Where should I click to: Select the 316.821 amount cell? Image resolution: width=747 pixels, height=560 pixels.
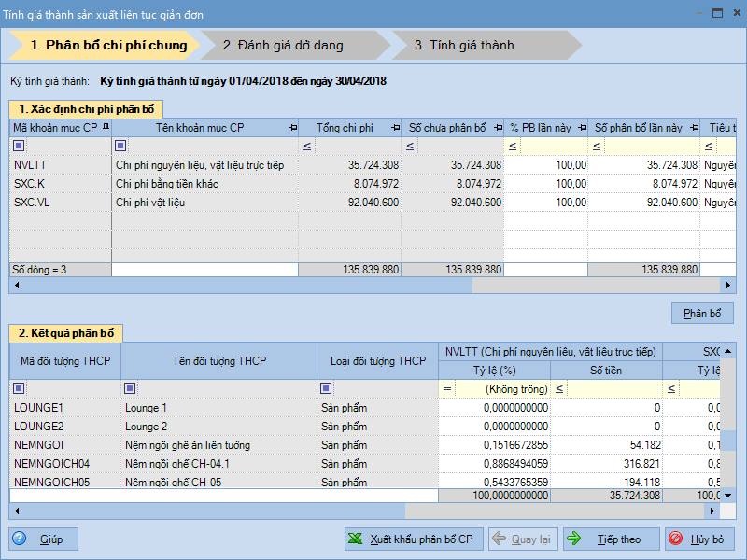coord(606,463)
